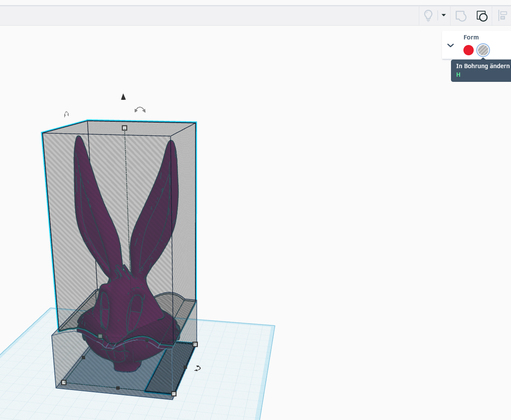The image size is (511, 420).
Task: Click the black midpoint handle on the front base edge
Action: click(x=118, y=388)
